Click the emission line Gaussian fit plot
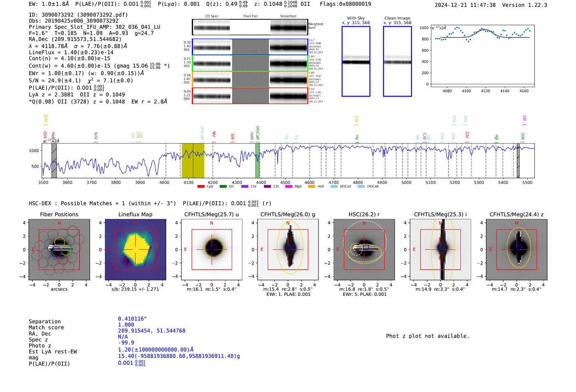 [x=482, y=56]
